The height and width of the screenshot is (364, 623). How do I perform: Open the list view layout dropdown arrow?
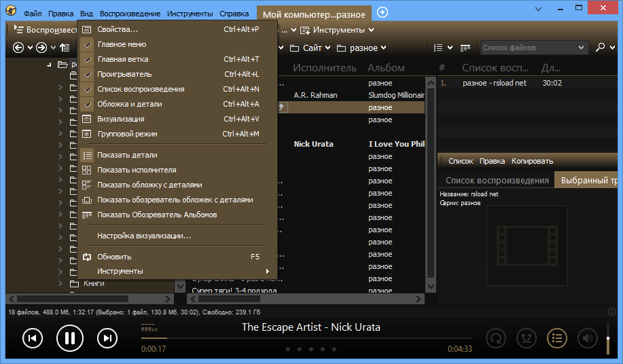(450, 48)
